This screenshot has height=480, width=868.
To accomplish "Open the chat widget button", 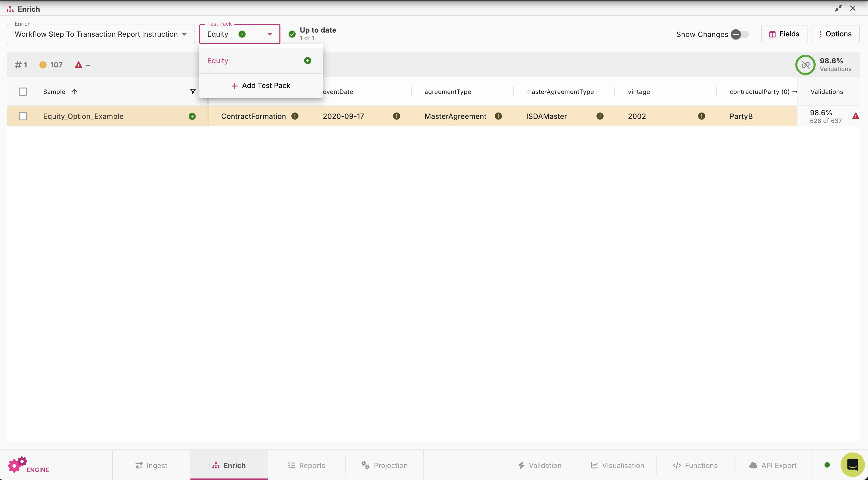I will pyautogui.click(x=852, y=465).
